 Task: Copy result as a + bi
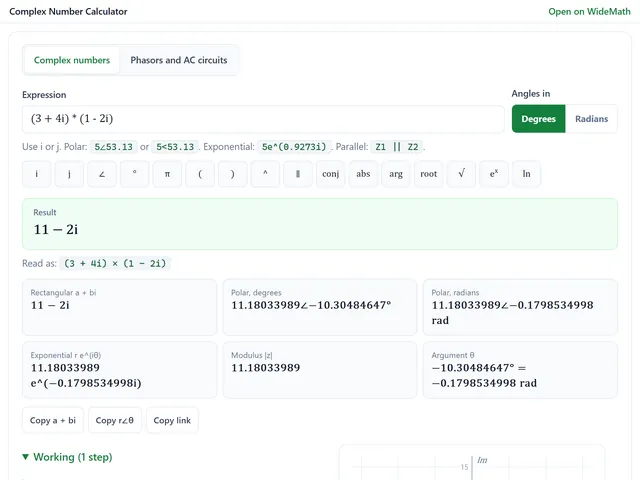coord(53,420)
